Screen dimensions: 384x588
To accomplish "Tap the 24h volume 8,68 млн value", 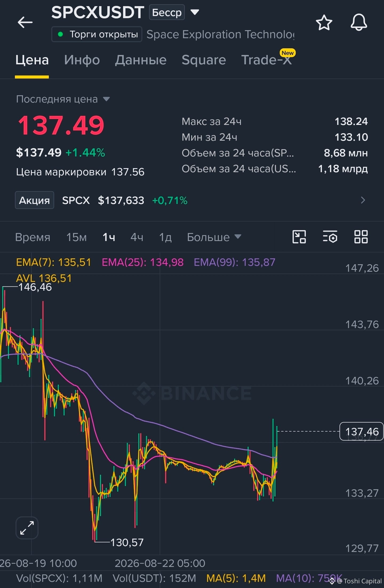I will point(346,153).
